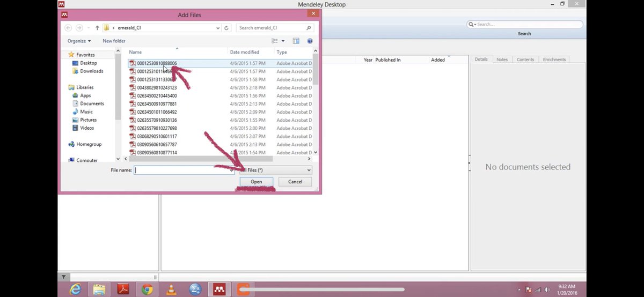Go forward in the Add Files dialog
This screenshot has width=644, height=297.
pos(79,28)
